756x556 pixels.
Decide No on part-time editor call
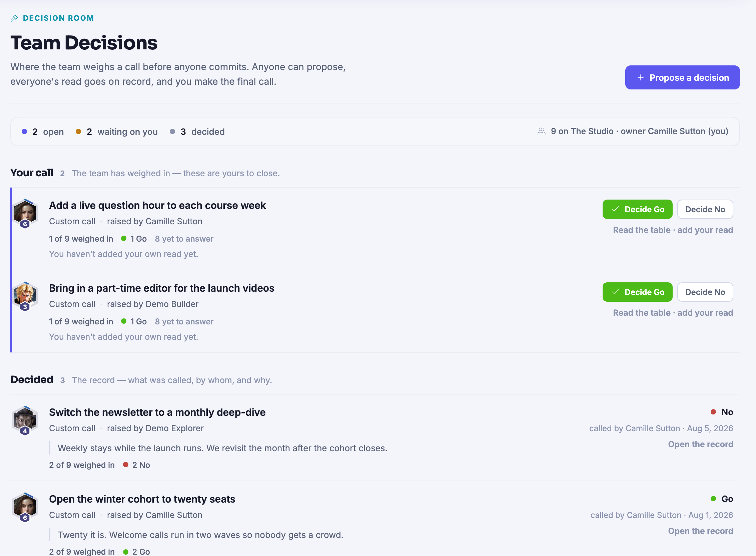705,292
